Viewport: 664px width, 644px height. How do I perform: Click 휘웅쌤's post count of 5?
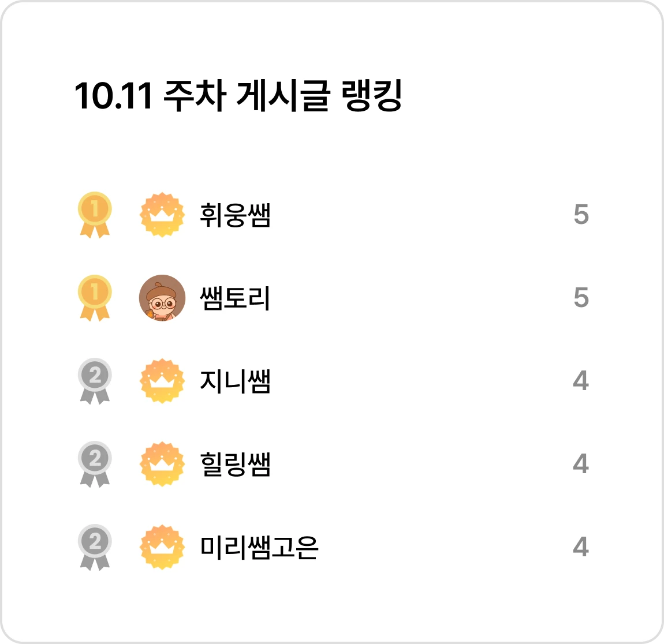pyautogui.click(x=581, y=215)
